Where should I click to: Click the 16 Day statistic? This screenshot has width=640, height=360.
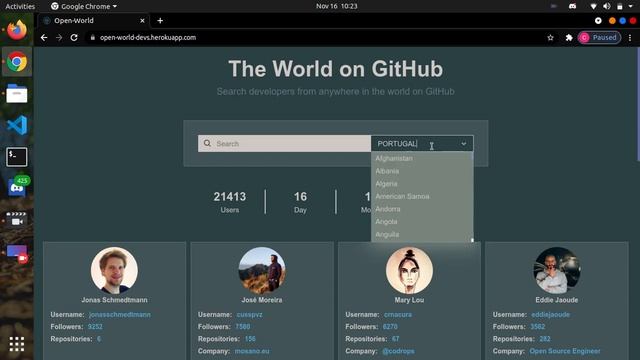coord(300,202)
